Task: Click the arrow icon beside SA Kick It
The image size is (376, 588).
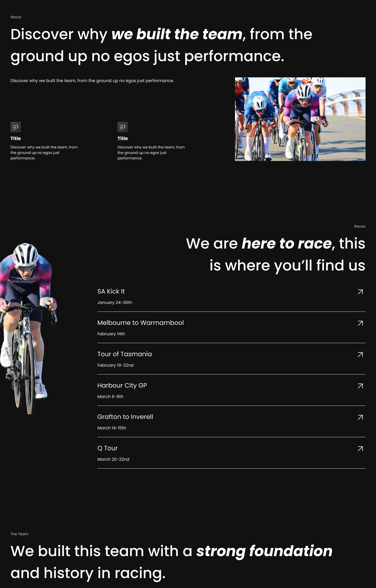Action: (360, 292)
